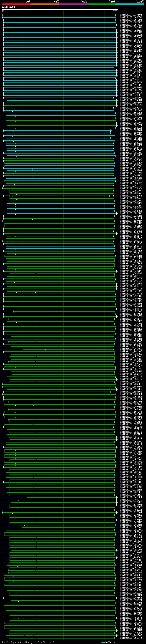Screen dimensions: 146x644
Task: Select the UniRef100_A9PBN3 label
Action: tap(131, 87)
